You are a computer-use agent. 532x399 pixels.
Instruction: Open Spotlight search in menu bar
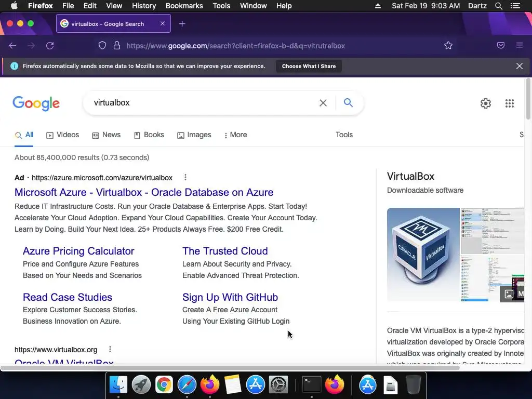coord(498,6)
